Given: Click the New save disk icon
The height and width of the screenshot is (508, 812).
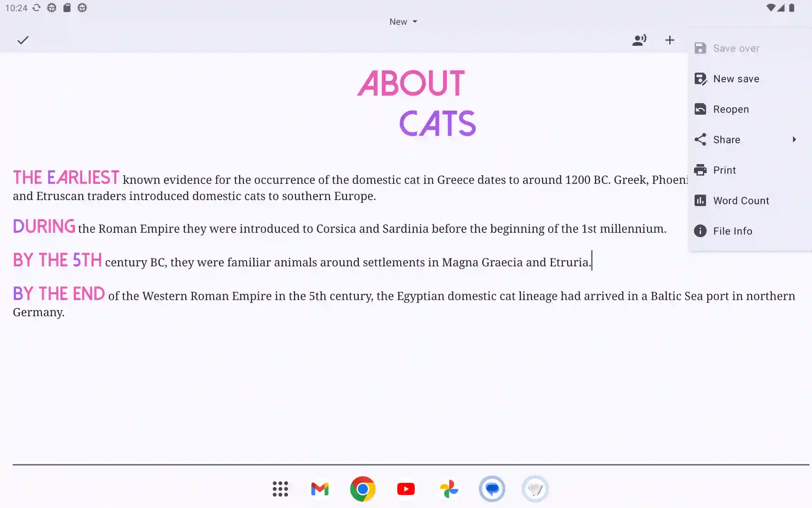Looking at the screenshot, I should pos(700,79).
